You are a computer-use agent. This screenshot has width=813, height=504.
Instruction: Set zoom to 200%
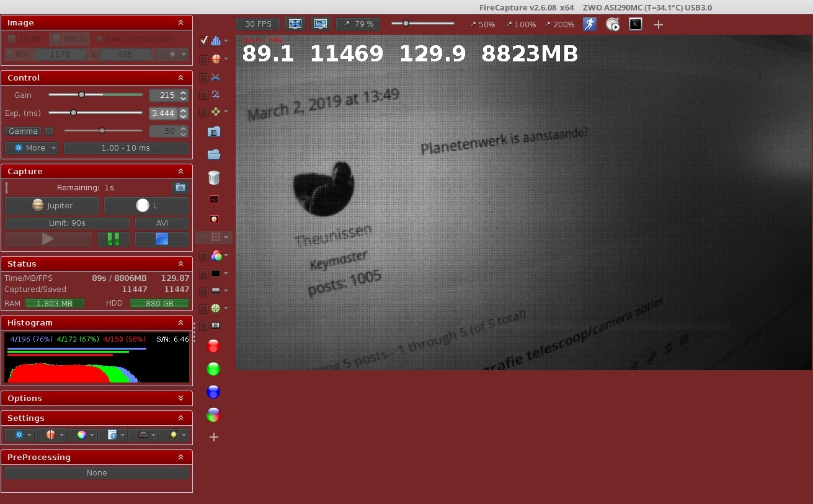click(x=559, y=25)
